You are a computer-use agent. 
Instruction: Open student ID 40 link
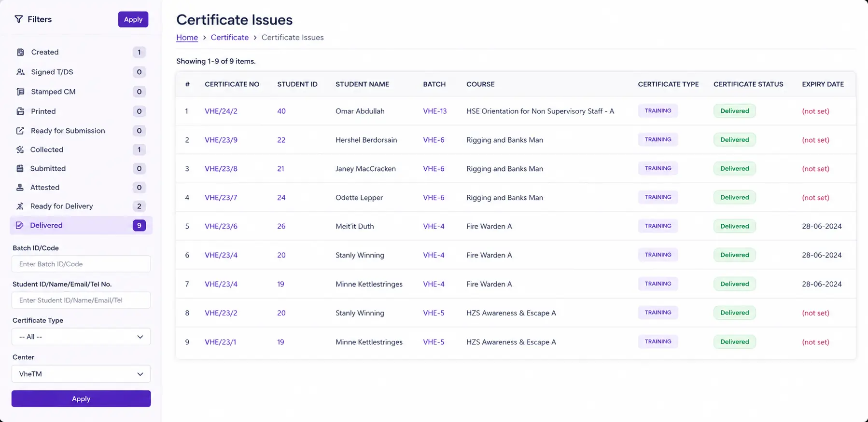pyautogui.click(x=281, y=111)
